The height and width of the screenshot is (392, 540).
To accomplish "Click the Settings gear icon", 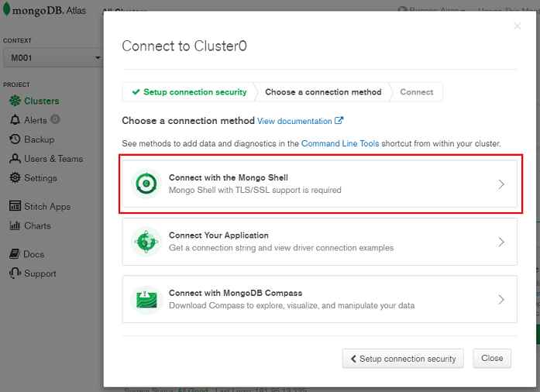I will pyautogui.click(x=15, y=177).
